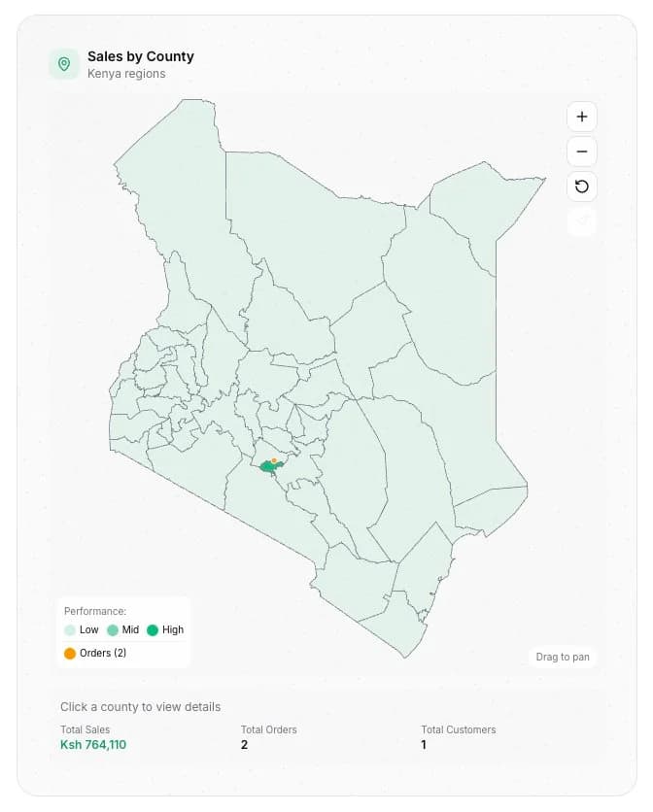The height and width of the screenshot is (812, 653).
Task: Click the large northeastern county on the map
Action: (x=447, y=291)
